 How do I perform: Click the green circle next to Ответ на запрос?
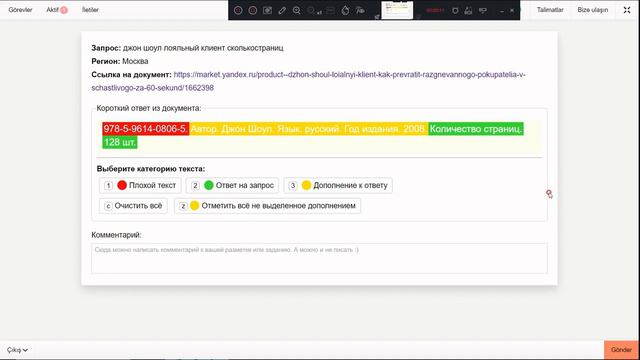click(209, 185)
